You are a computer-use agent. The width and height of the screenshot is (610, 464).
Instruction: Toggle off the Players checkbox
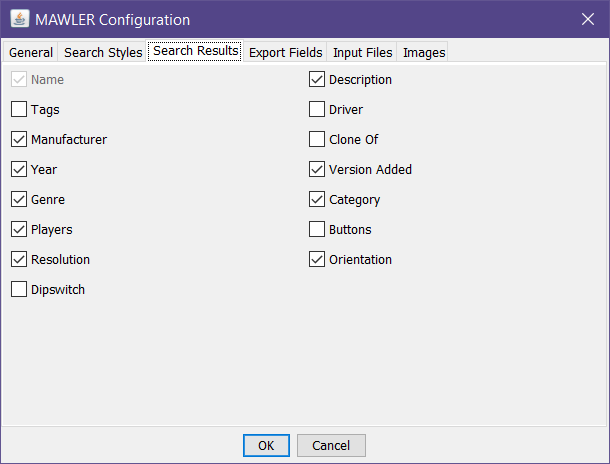tap(19, 230)
